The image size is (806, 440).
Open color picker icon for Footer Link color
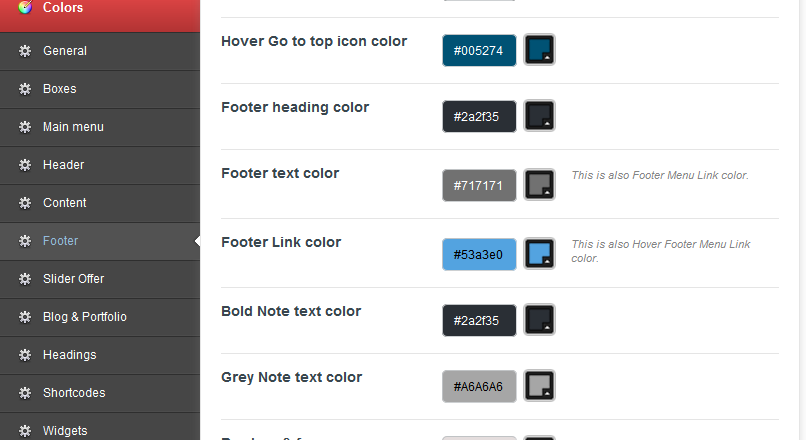[x=539, y=253]
